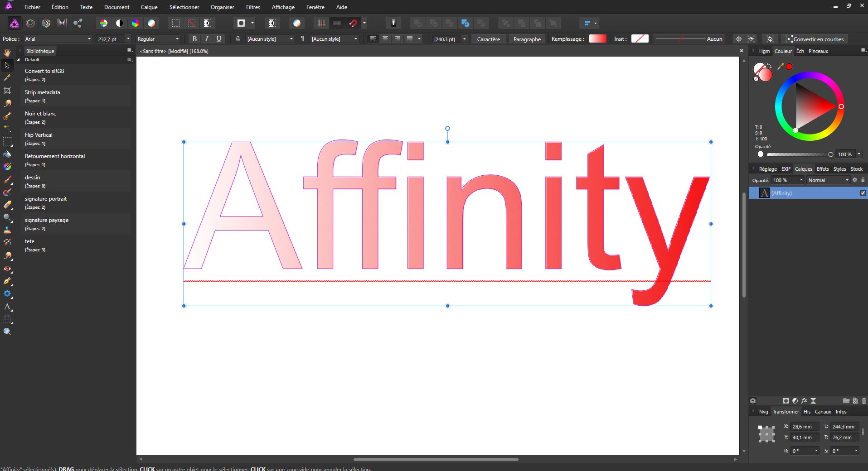Open the character style [Aucun style] dropdown
Screen dimensions: 868x471
point(270,39)
